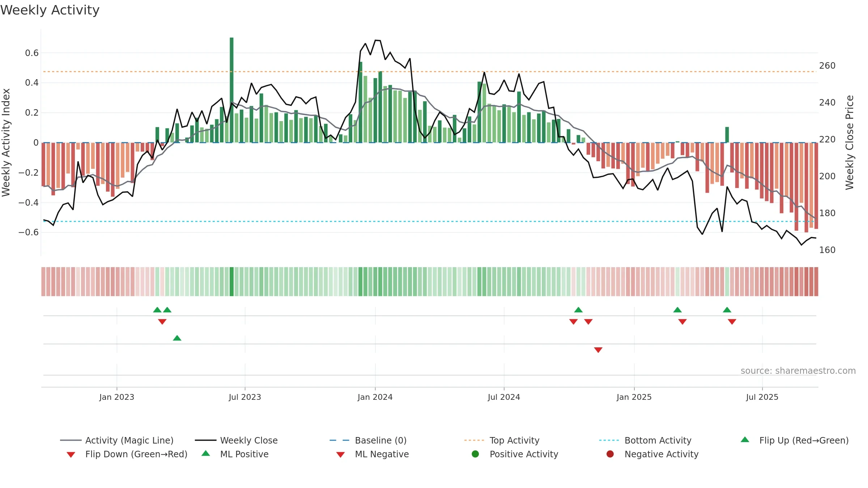Click the "Jan 2024" x-axis label
The width and height of the screenshot is (868, 488).
tap(375, 397)
